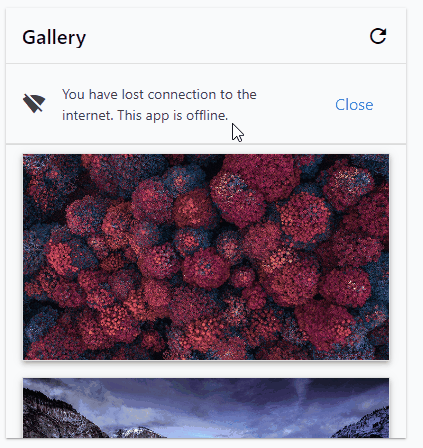The width and height of the screenshot is (423, 448).
Task: Click the refresh icon in Gallery header
Action: [x=378, y=36]
